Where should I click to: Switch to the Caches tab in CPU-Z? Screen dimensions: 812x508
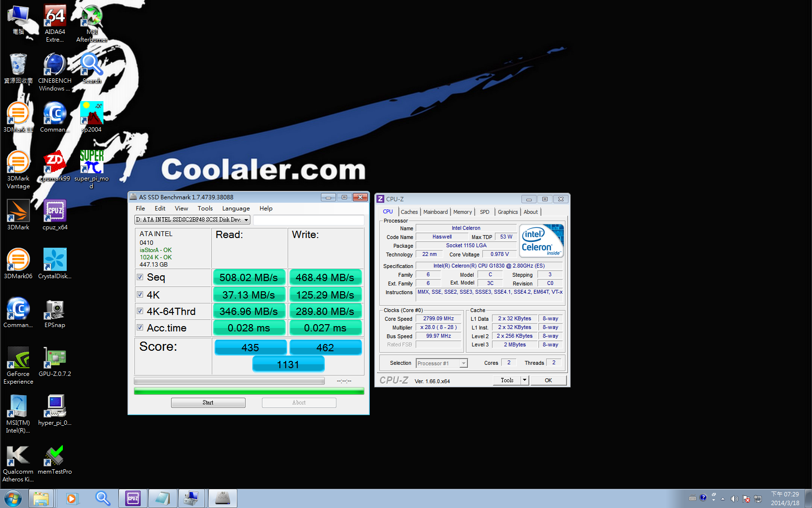pos(409,212)
